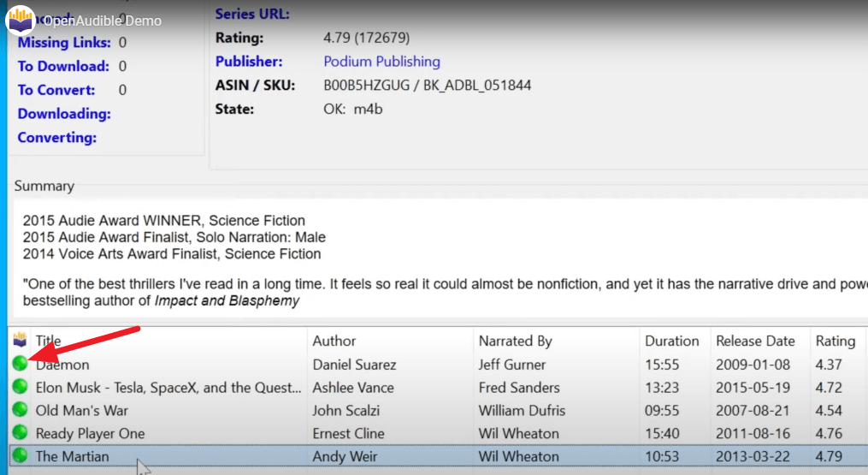
Task: Click the release date 2015-05-19
Action: click(x=753, y=388)
